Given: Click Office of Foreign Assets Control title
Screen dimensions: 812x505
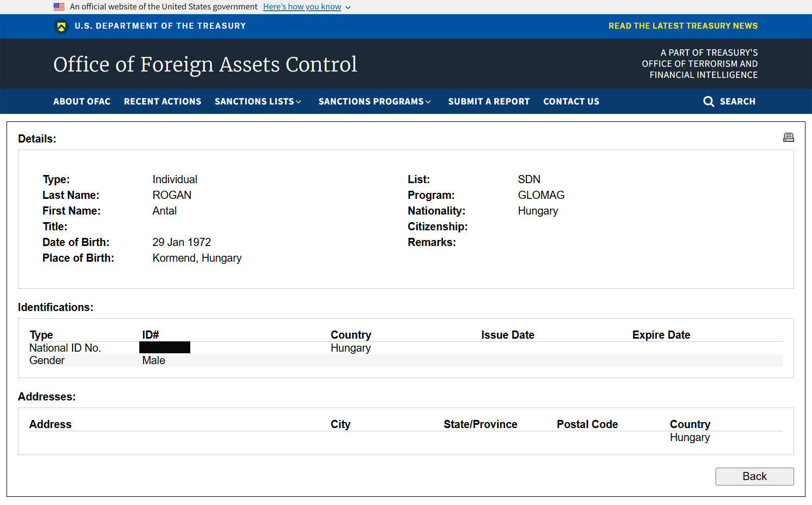Looking at the screenshot, I should (205, 64).
